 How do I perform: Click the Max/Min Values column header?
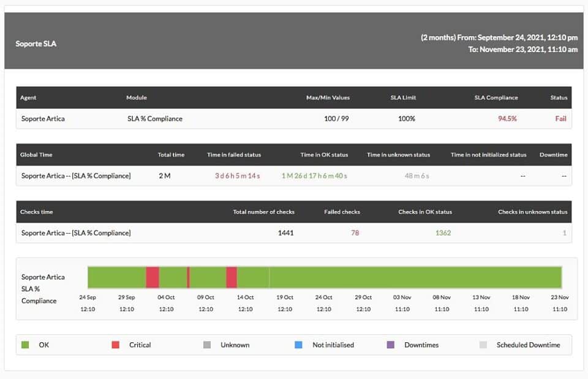coord(328,98)
